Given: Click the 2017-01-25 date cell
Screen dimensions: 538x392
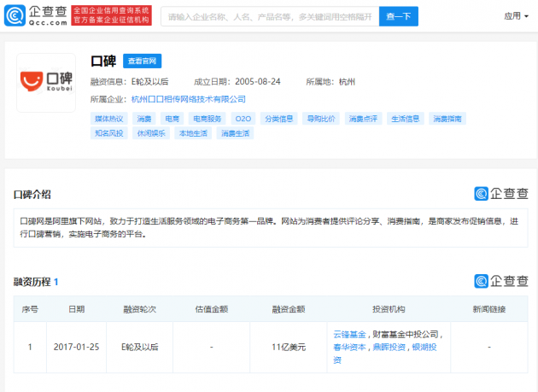Looking at the screenshot, I should (x=76, y=348).
